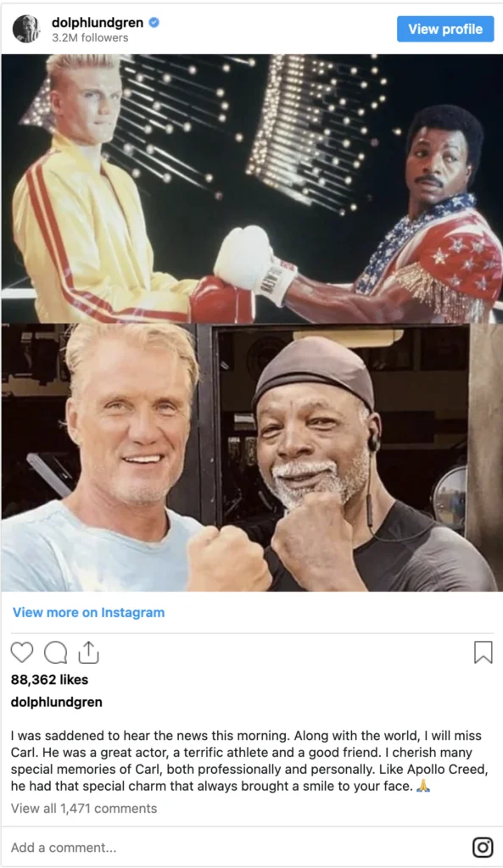Save post using bookmark icon
503x868 pixels.
click(x=483, y=652)
